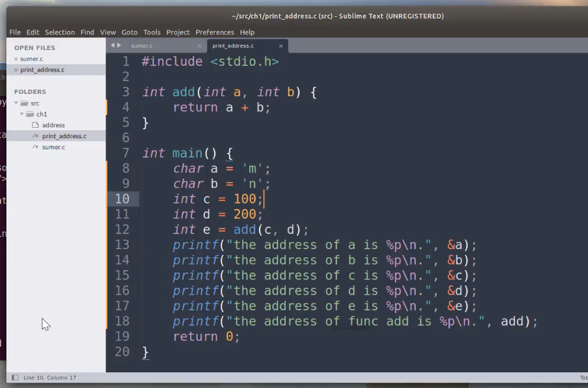Click the add function name on line 3
The height and width of the screenshot is (388, 588).
pyautogui.click(x=183, y=92)
